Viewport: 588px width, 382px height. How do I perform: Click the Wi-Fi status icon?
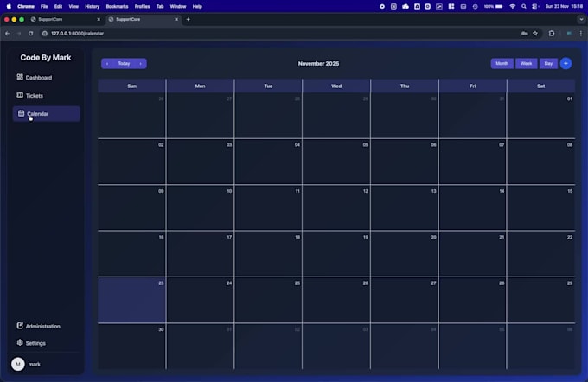pyautogui.click(x=512, y=6)
